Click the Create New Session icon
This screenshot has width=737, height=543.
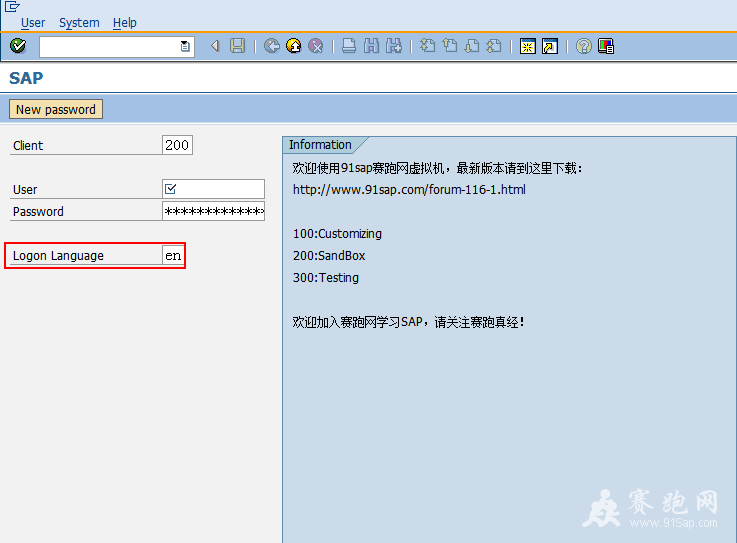(x=528, y=46)
